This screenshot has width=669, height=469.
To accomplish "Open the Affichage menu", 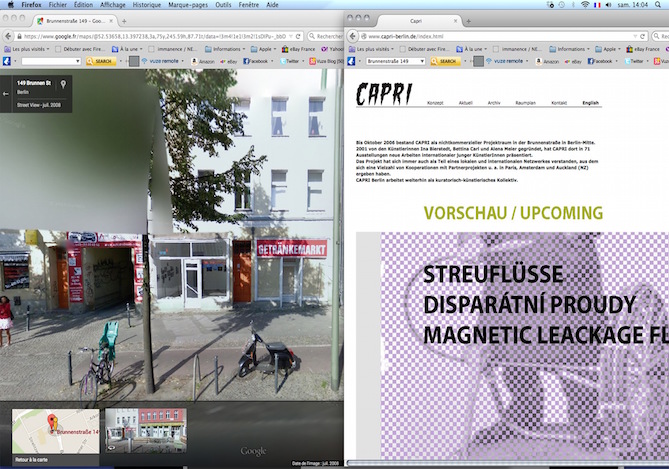I will tap(113, 5).
